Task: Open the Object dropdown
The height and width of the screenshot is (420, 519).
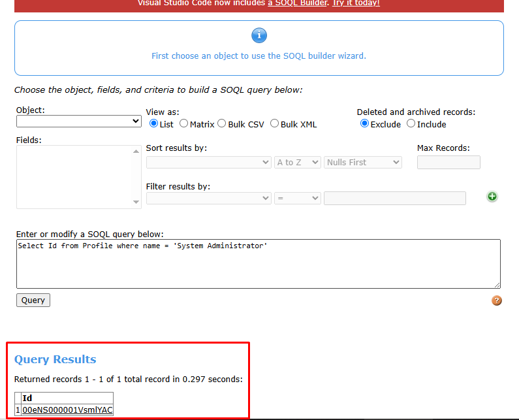Action: [79, 121]
